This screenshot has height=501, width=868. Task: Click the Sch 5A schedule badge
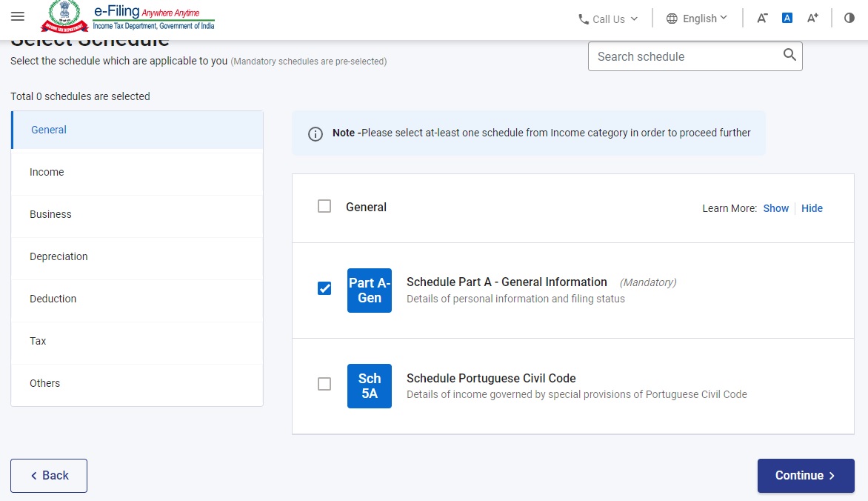point(369,385)
